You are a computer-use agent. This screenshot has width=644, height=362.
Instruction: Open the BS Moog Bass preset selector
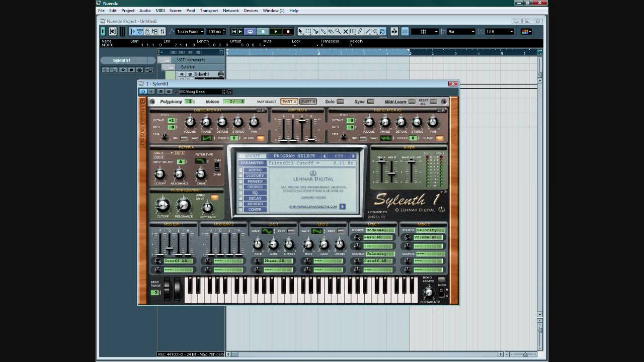click(202, 92)
